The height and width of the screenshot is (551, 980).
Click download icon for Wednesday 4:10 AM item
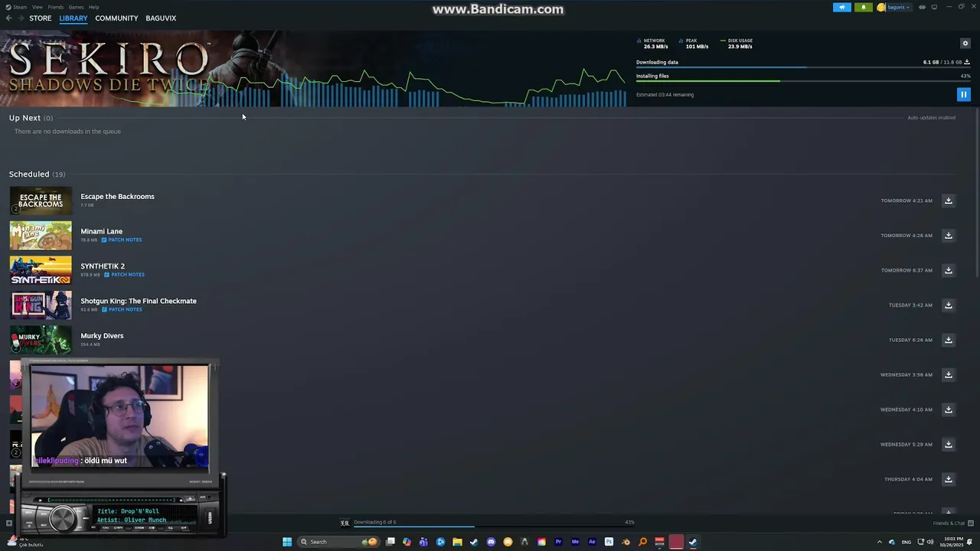(948, 409)
